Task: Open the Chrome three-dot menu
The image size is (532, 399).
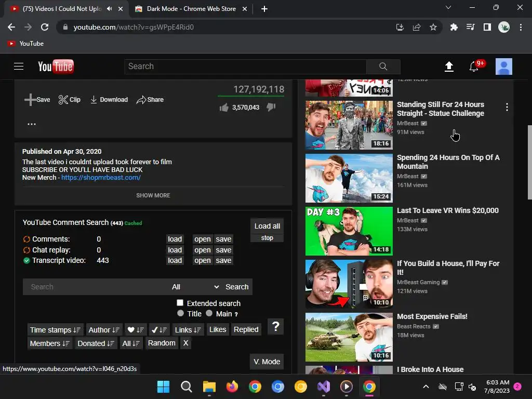Action: tap(521, 27)
